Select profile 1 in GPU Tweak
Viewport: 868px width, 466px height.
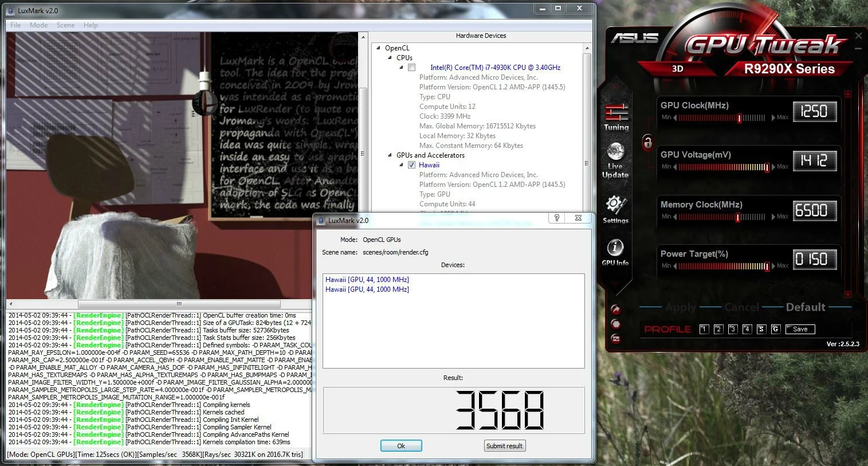tap(704, 329)
